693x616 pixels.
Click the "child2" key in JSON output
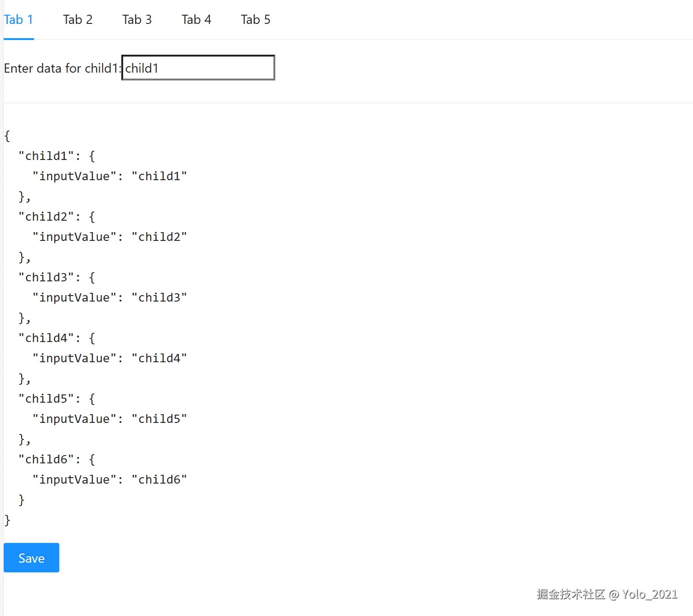pyautogui.click(x=46, y=217)
